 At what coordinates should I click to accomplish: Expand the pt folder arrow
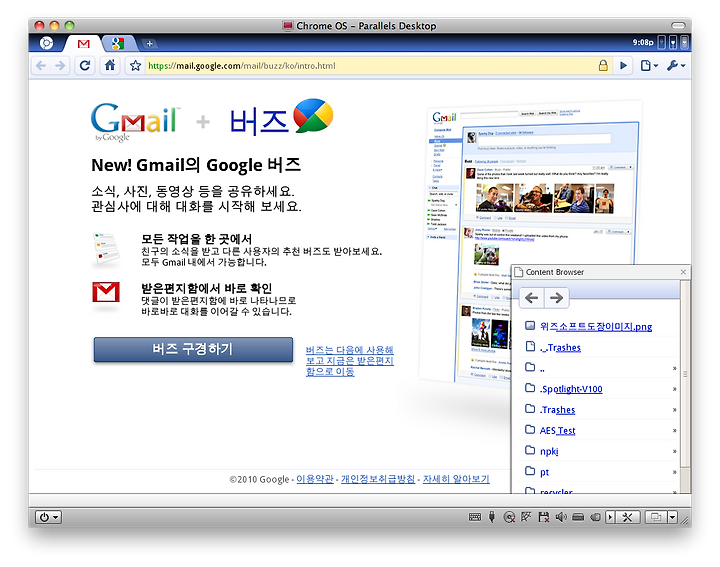675,472
